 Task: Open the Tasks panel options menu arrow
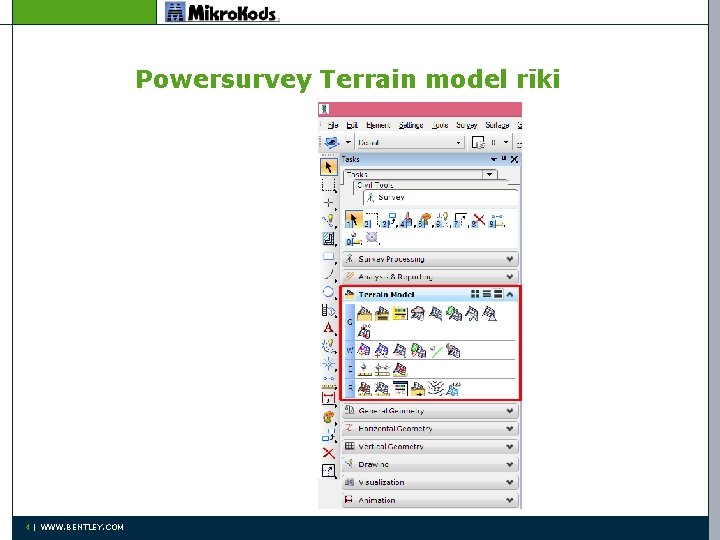[494, 159]
